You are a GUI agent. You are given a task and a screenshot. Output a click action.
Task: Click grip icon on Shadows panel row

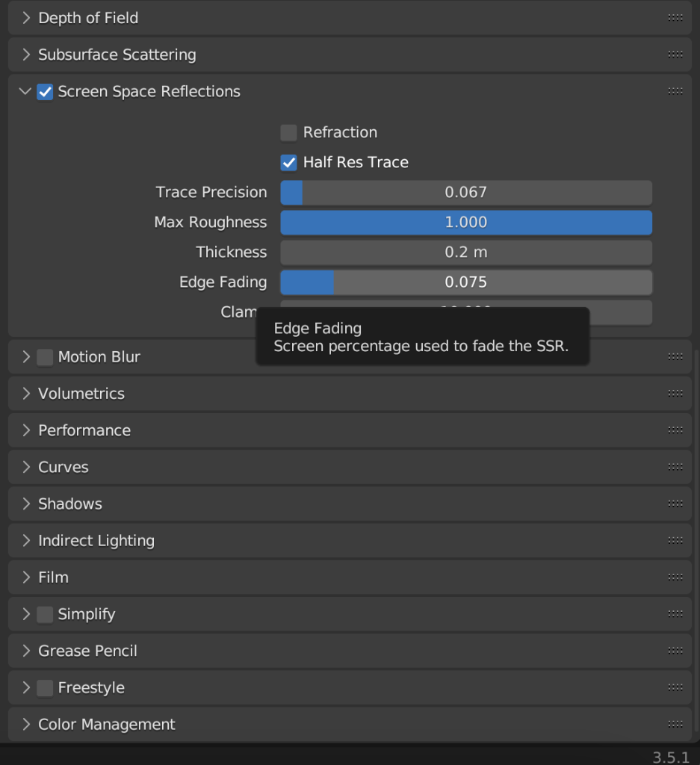coord(675,504)
